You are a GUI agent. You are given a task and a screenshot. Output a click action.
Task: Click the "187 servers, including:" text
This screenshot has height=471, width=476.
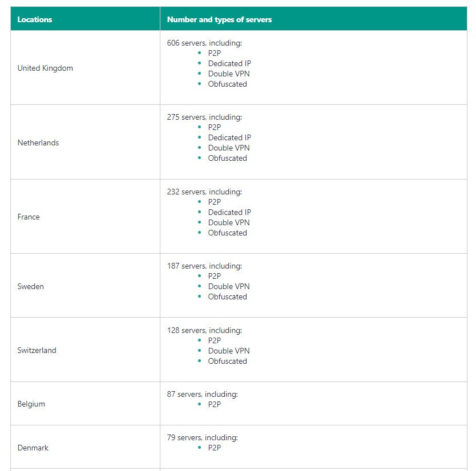click(x=204, y=266)
